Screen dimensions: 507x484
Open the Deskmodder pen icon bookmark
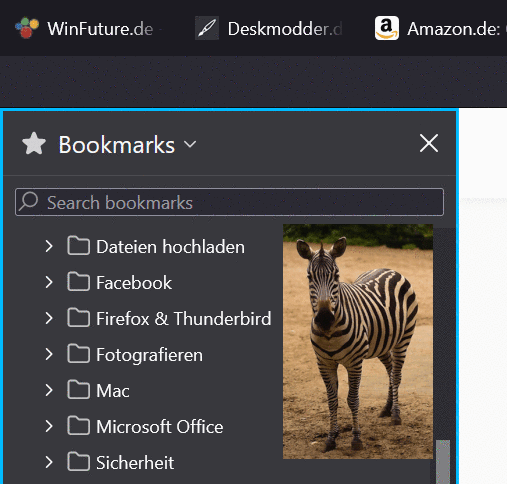point(207,28)
